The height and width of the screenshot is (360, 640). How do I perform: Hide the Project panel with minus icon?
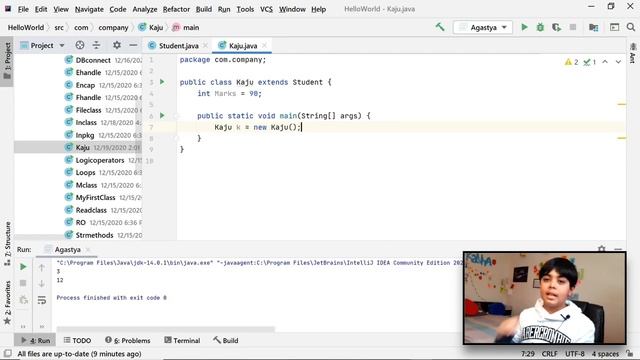coord(133,45)
